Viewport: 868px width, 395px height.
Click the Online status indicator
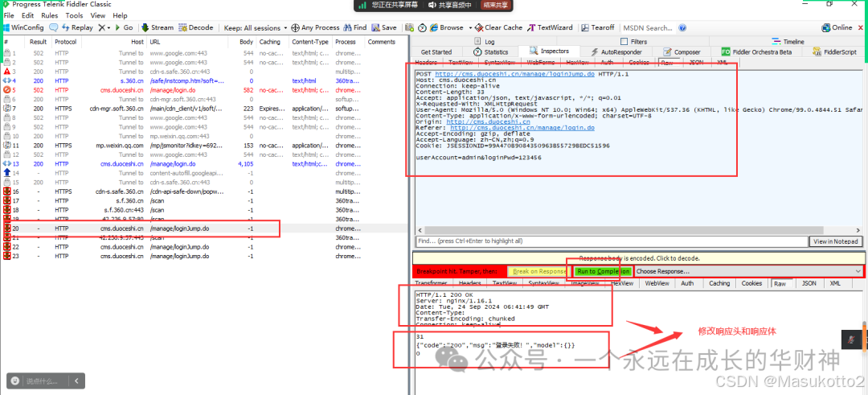point(837,27)
